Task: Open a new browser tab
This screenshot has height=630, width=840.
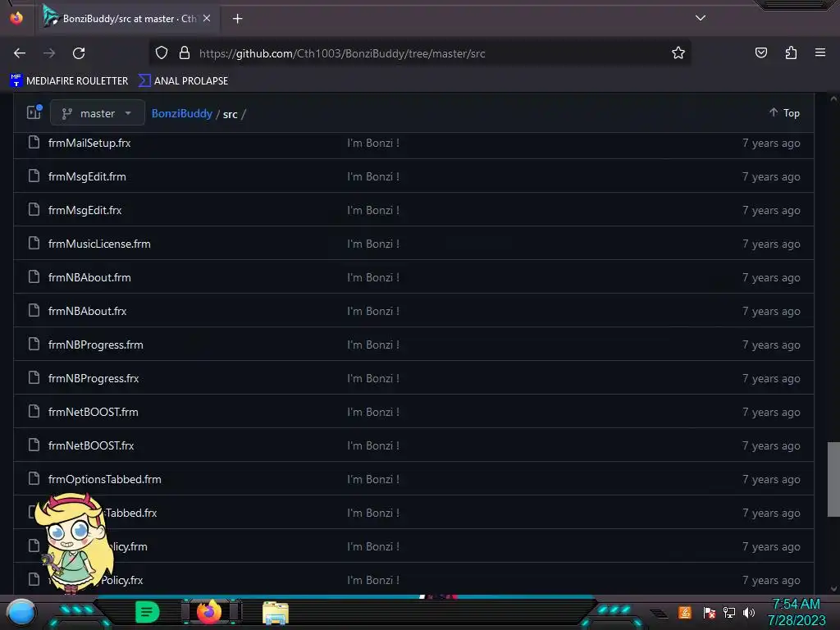Action: (237, 19)
